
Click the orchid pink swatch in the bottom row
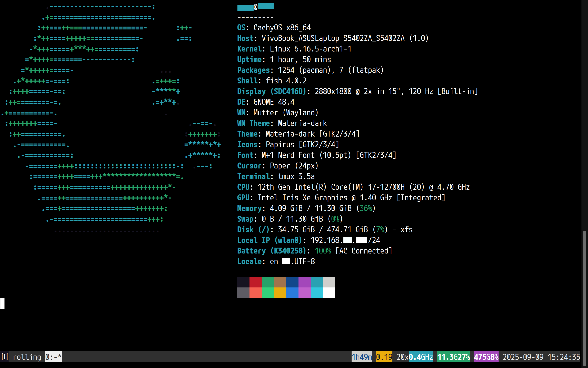pyautogui.click(x=304, y=293)
